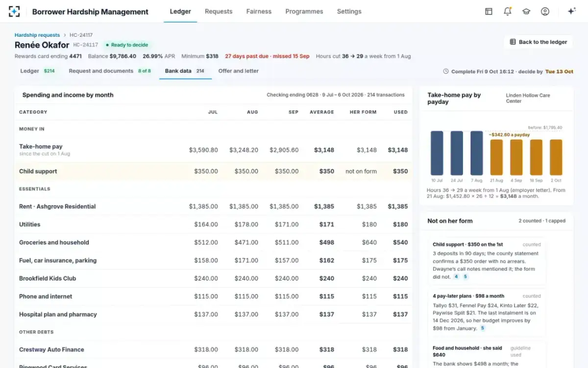588x368 pixels.
Task: Click the clock icon beside Complete Fri 9 Oct
Action: click(445, 71)
